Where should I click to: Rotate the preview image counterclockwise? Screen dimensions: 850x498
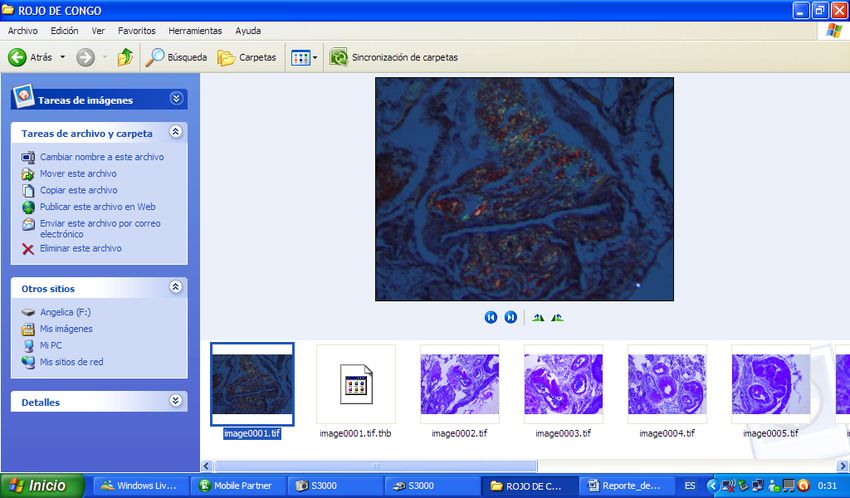click(x=557, y=317)
